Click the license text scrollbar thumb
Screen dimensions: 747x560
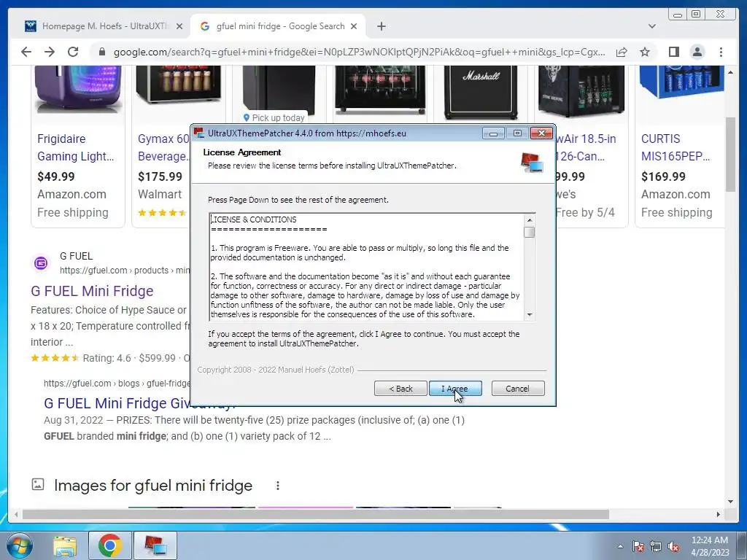point(529,233)
